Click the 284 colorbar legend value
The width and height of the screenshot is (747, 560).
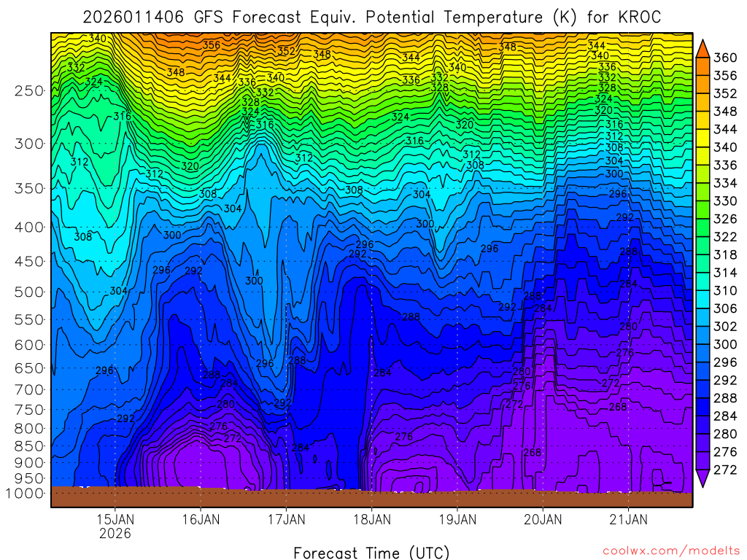(725, 416)
